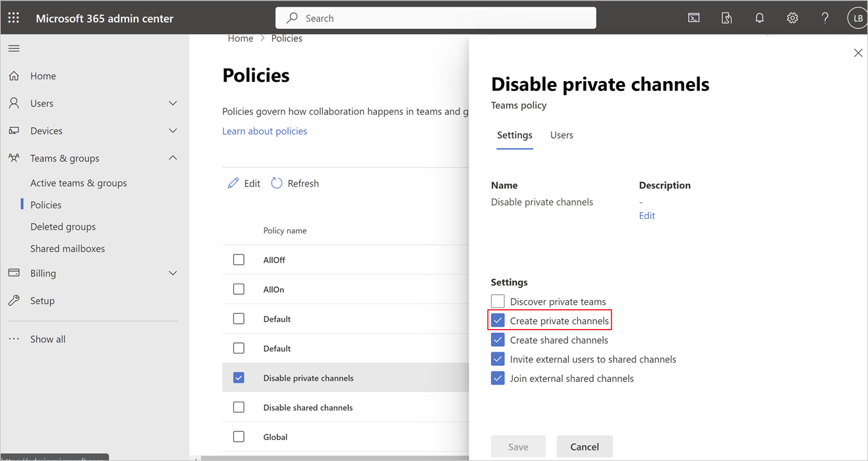The image size is (868, 461).
Task: Switch to the Users tab in panel
Action: [x=562, y=135]
